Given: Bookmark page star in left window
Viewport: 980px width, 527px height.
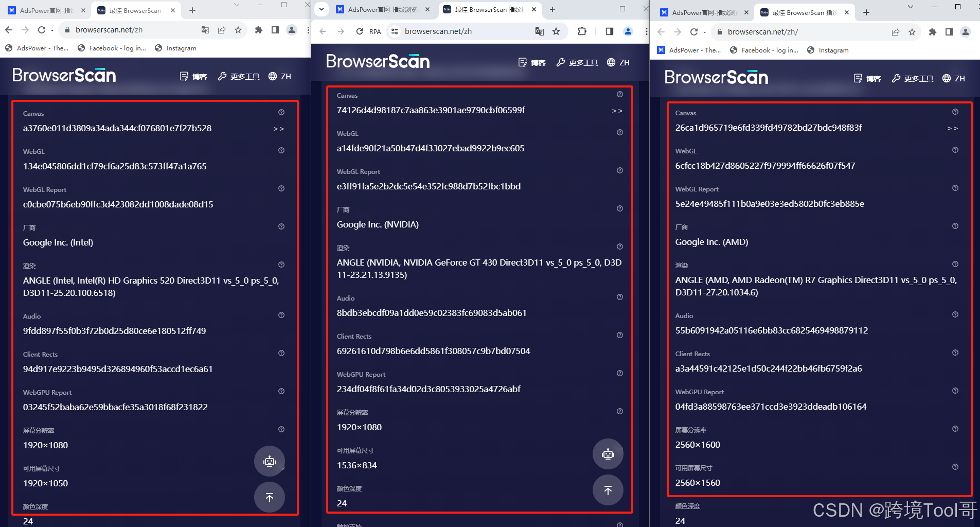Looking at the screenshot, I should pos(238,30).
